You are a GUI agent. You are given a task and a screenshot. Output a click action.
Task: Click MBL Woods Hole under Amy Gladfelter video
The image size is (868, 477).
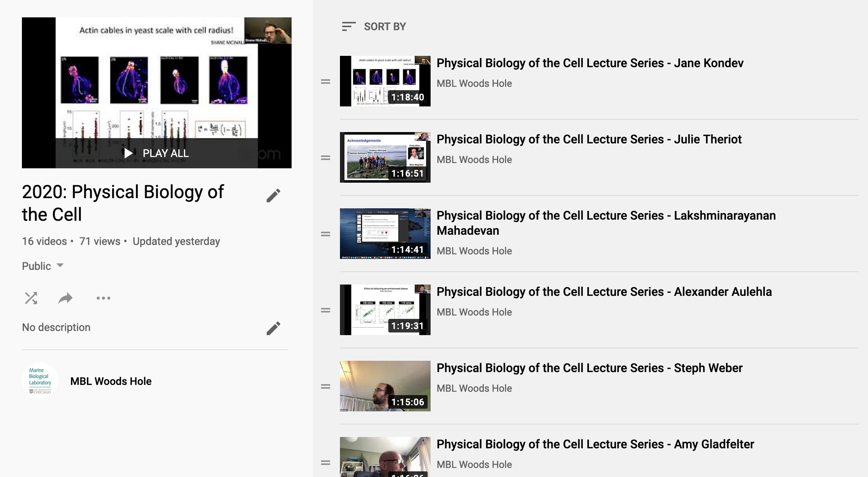[474, 465]
